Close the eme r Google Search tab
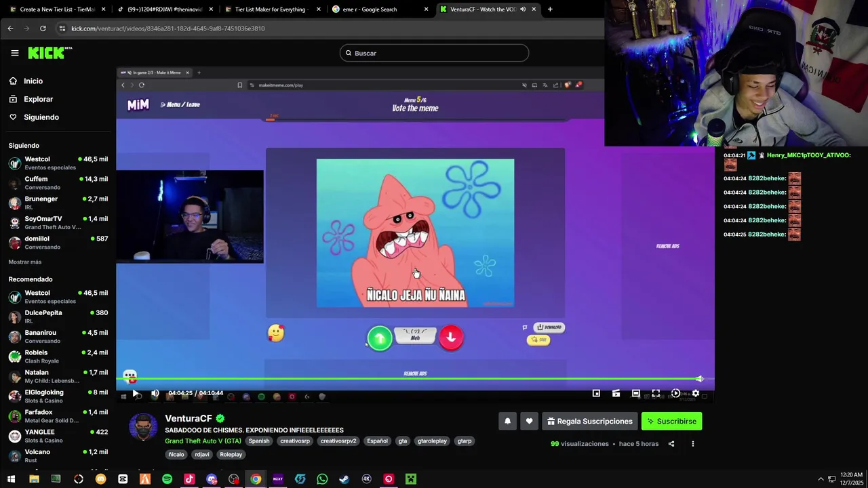This screenshot has width=868, height=488. pos(426,9)
